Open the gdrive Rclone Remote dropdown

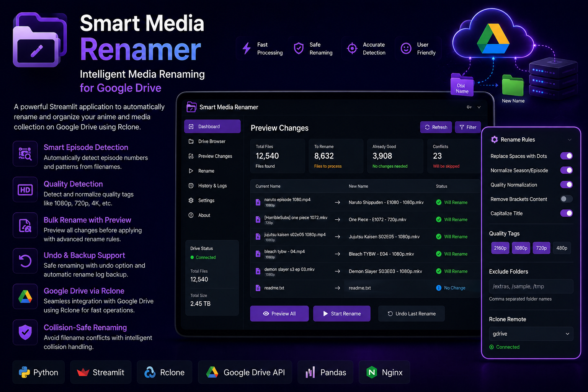531,334
